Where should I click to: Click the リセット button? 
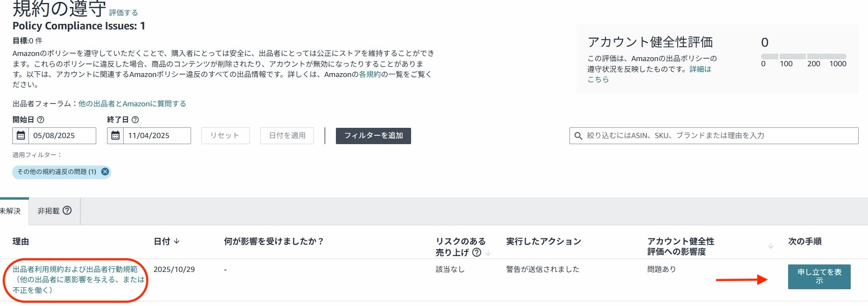pos(225,136)
